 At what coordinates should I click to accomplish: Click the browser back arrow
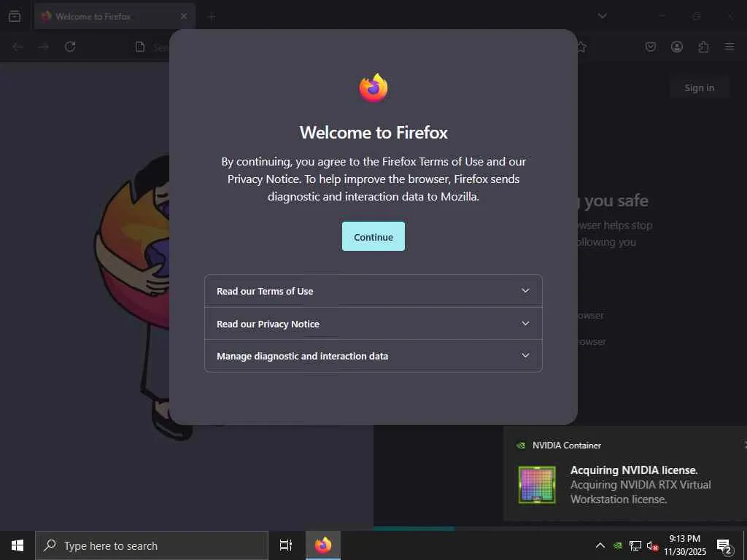18,47
